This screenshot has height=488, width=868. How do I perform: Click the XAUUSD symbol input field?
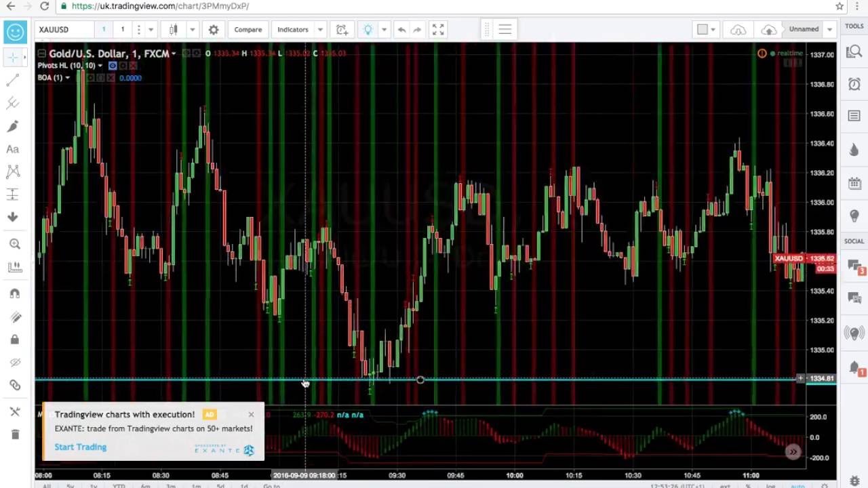(64, 30)
